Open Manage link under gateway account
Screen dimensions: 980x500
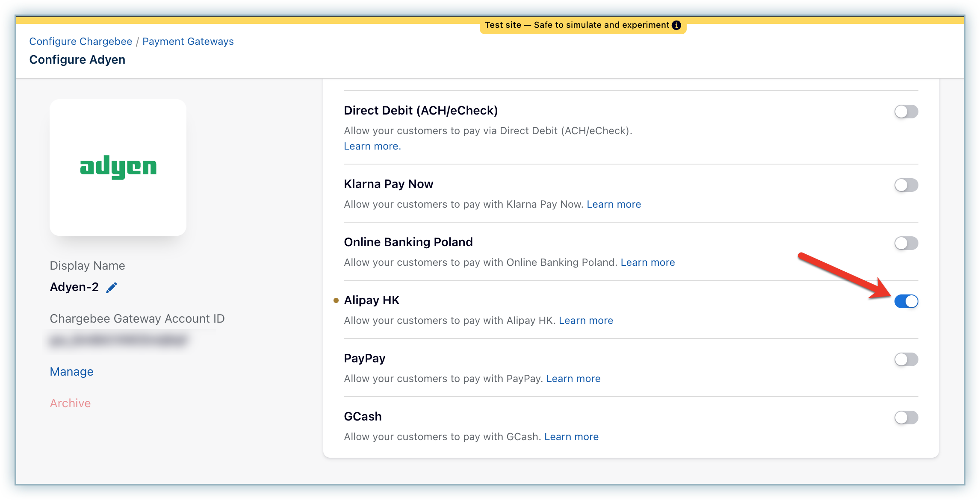72,372
